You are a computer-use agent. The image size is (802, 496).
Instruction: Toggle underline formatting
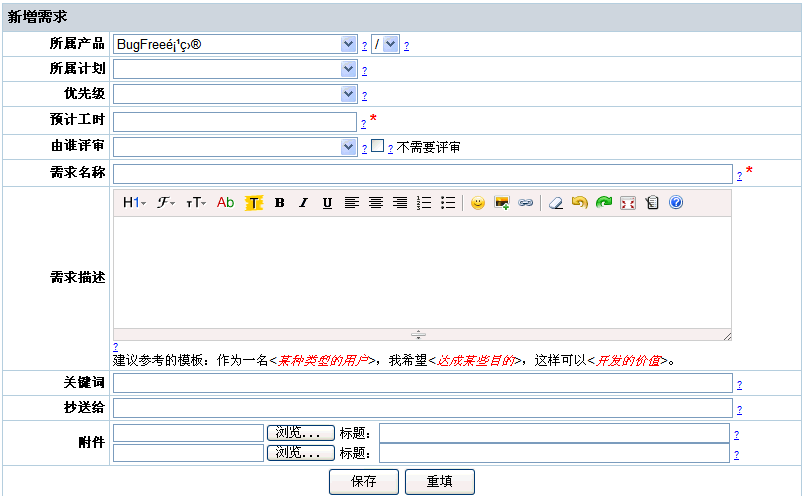(327, 202)
